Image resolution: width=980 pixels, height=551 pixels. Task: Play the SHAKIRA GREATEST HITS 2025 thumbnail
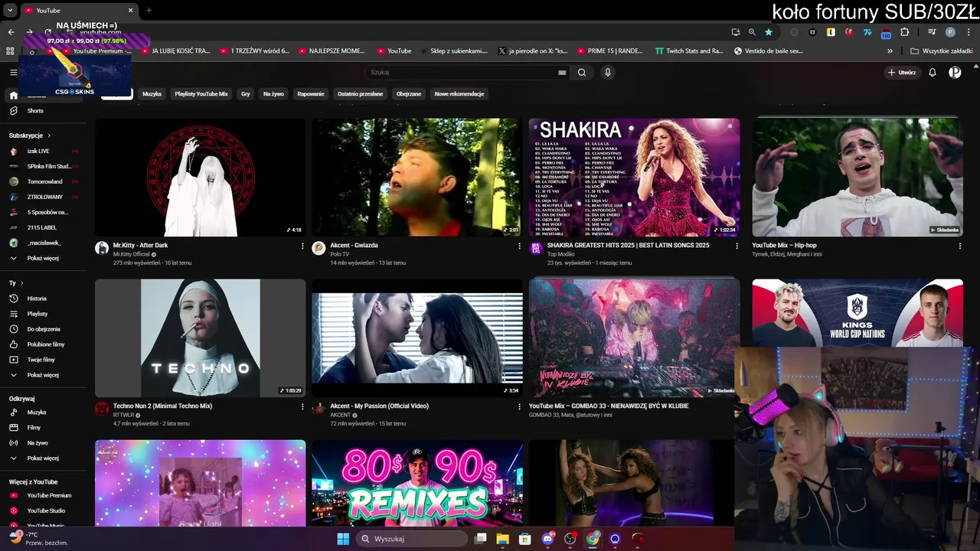pos(635,178)
